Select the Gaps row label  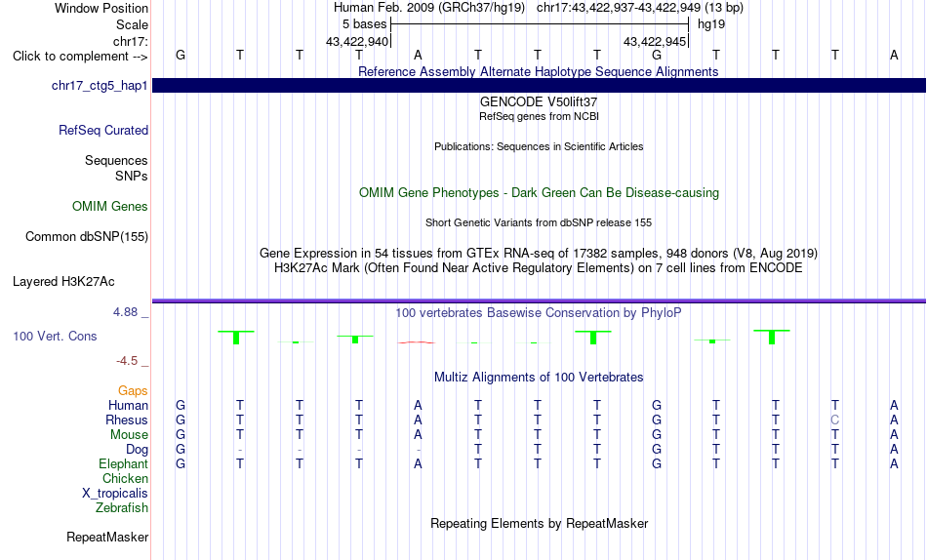[x=133, y=390]
